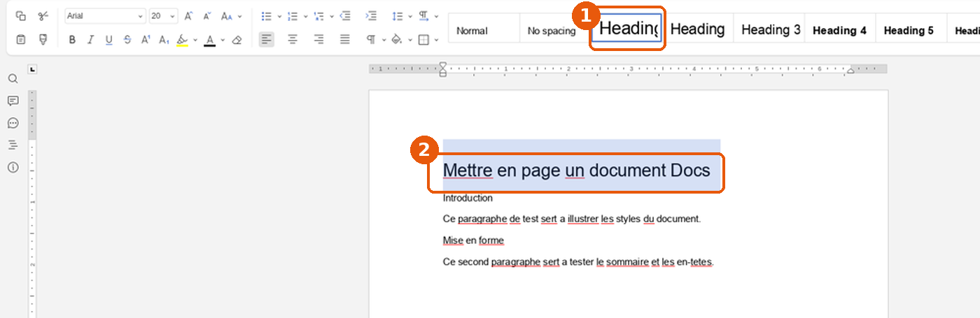Insert a bulleted list

(x=266, y=16)
